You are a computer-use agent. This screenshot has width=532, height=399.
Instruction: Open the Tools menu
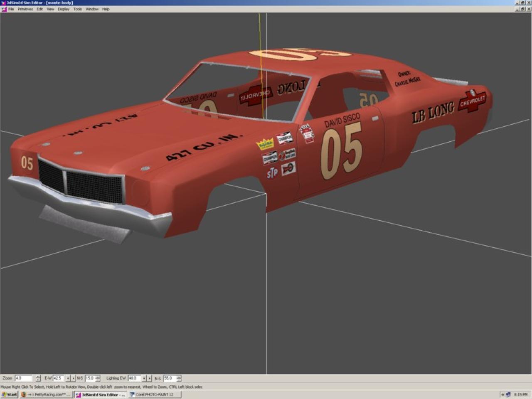(78, 9)
